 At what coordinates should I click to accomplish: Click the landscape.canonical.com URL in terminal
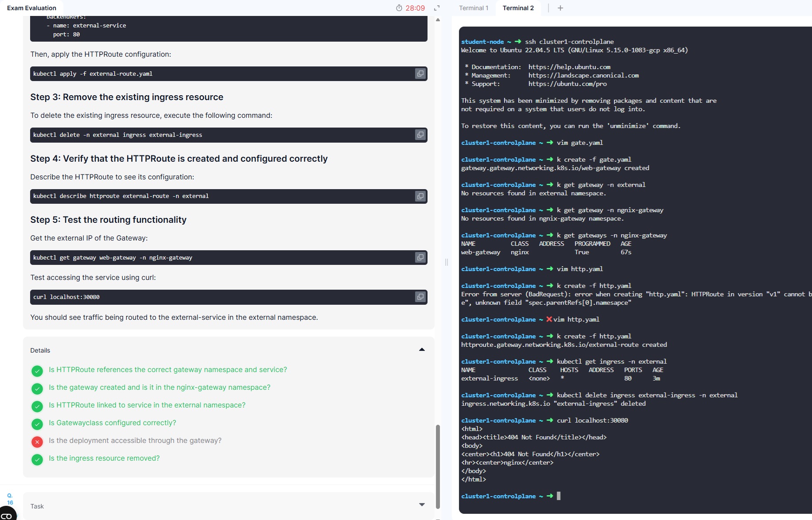coord(583,75)
